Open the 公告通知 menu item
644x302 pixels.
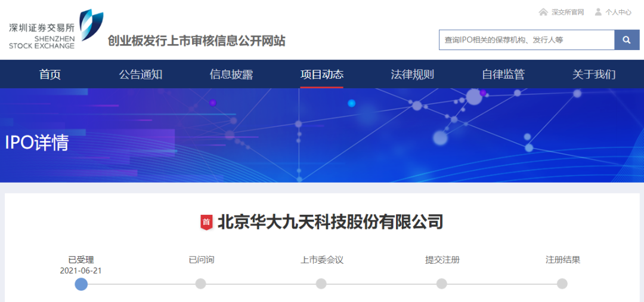tap(141, 75)
